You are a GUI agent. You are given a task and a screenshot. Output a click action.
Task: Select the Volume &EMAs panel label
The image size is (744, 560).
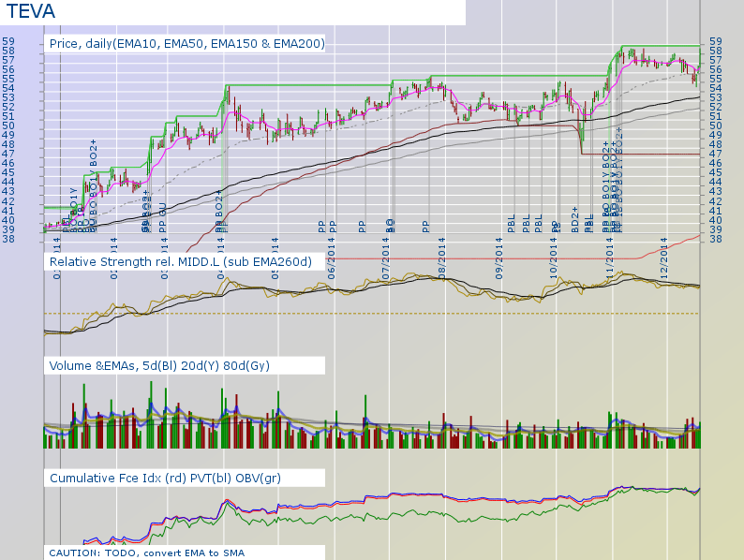click(159, 365)
